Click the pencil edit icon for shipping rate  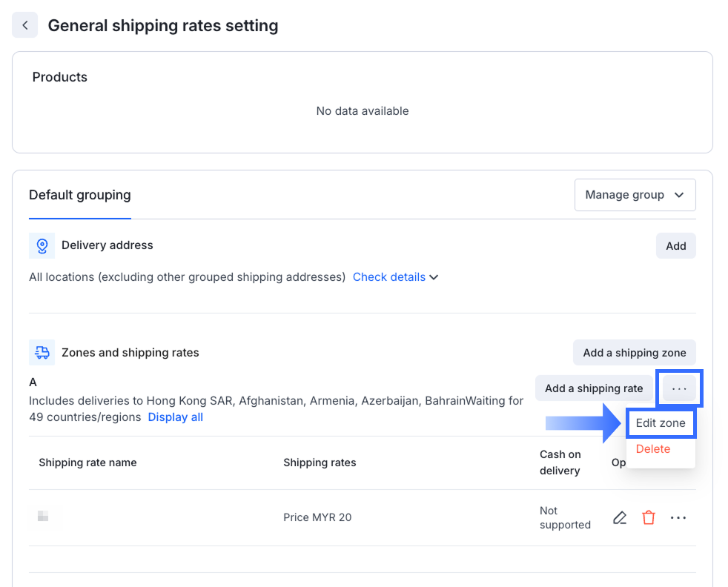[620, 518]
